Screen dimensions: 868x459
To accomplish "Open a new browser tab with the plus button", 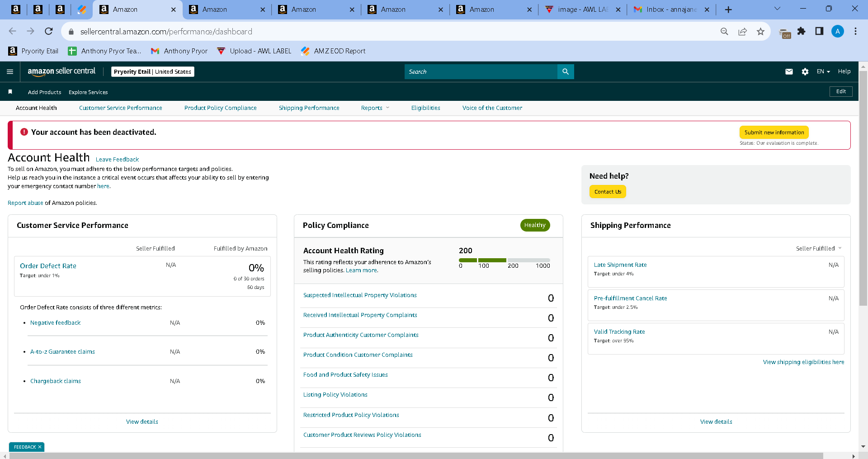I will [728, 9].
